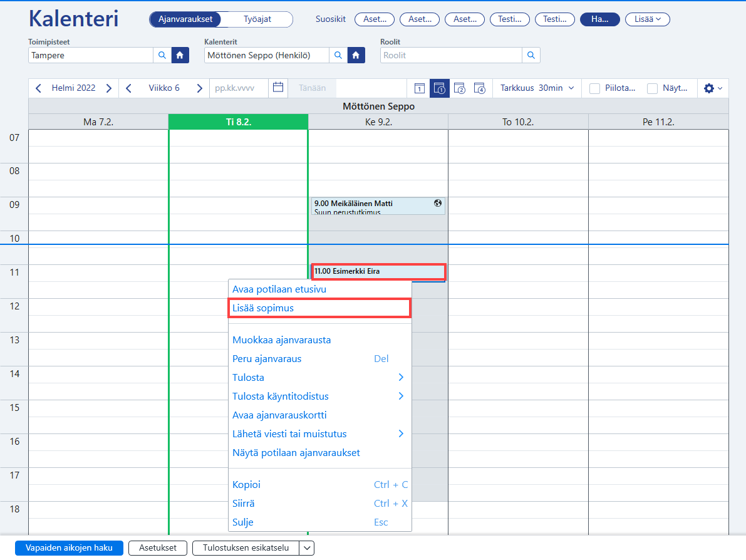Click the home icon beside Toimipisteet field

pyautogui.click(x=180, y=55)
